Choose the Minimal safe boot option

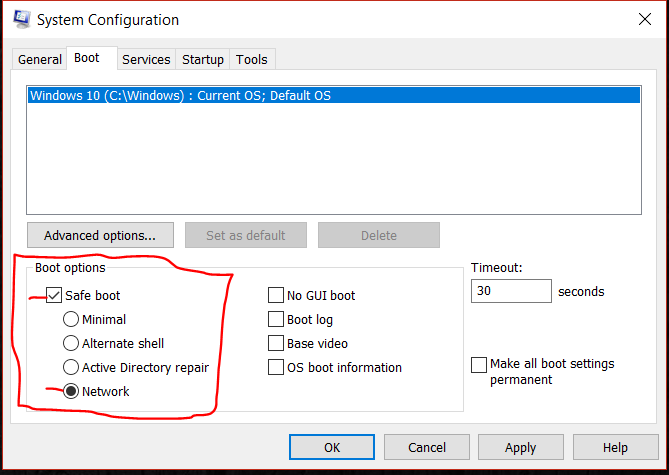[x=71, y=320]
